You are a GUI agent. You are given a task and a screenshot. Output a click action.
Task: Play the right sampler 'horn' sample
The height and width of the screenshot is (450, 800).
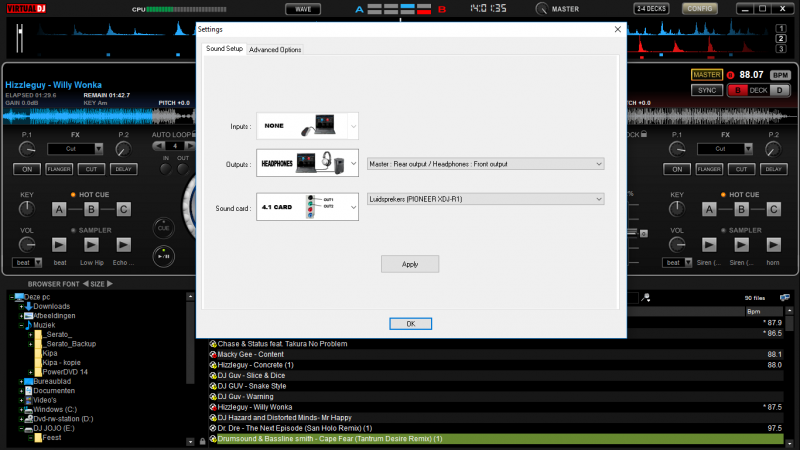click(x=773, y=245)
